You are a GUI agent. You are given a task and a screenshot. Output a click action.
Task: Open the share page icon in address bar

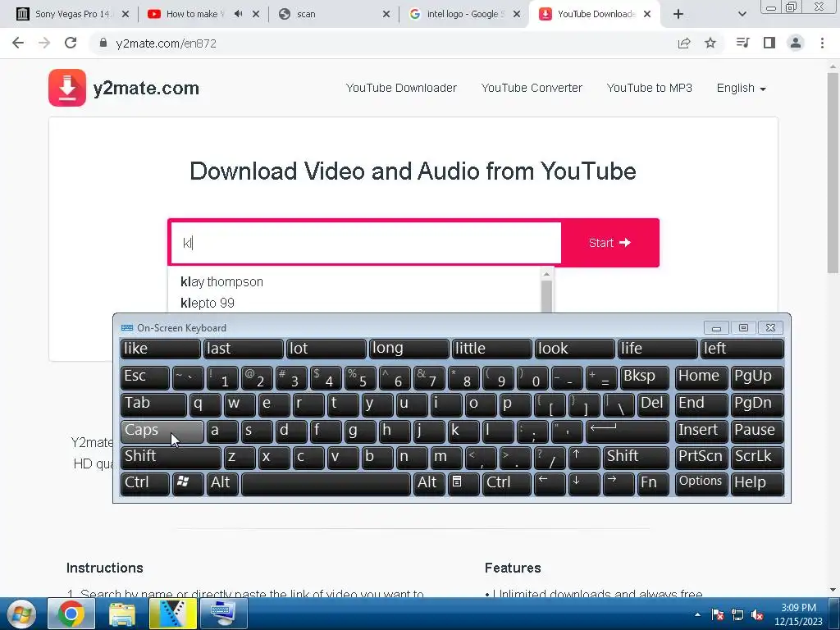(683, 43)
